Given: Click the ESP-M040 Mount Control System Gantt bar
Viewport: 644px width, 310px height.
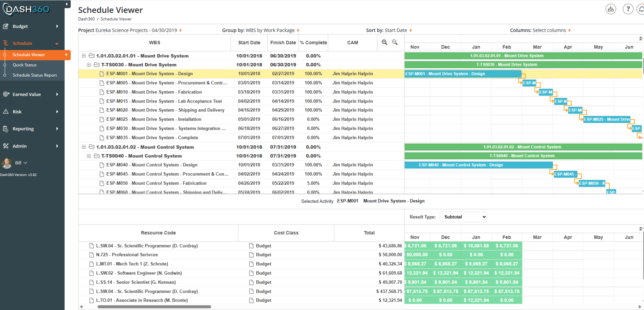Looking at the screenshot, I should (x=479, y=165).
